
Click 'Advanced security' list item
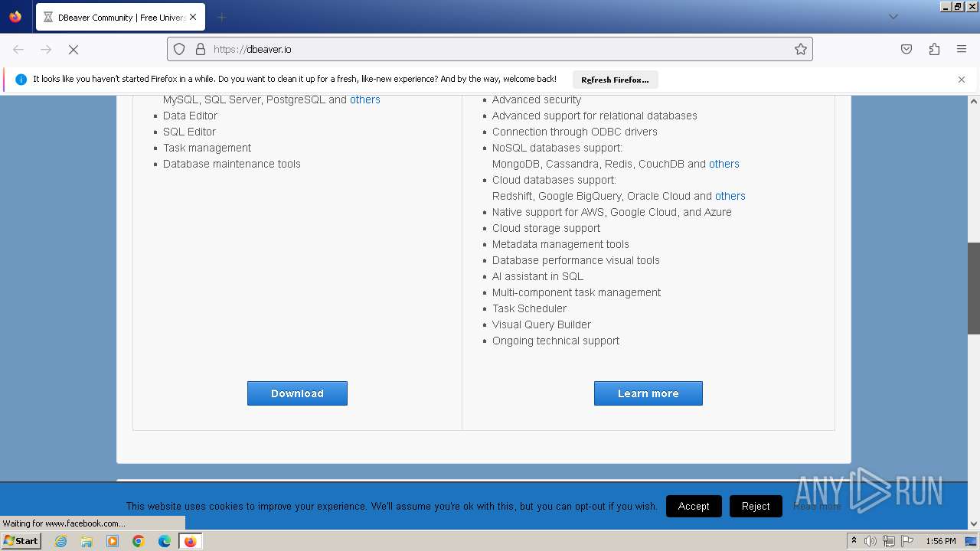coord(537,99)
